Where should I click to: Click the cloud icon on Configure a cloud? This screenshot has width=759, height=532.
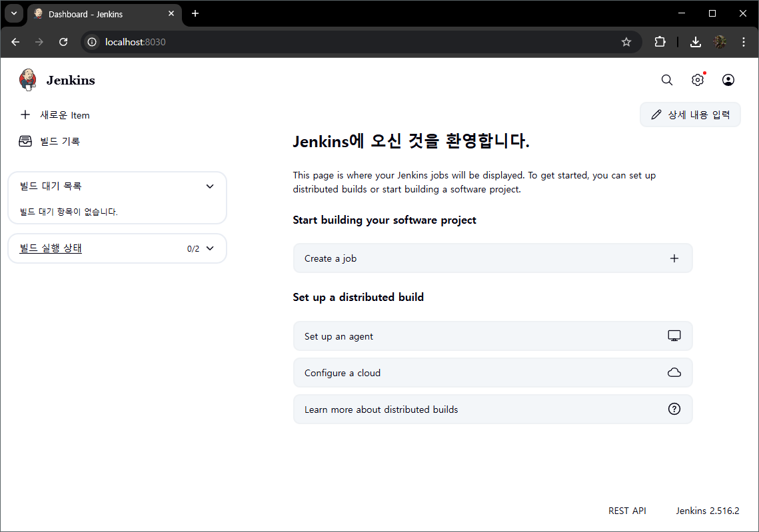coord(674,372)
